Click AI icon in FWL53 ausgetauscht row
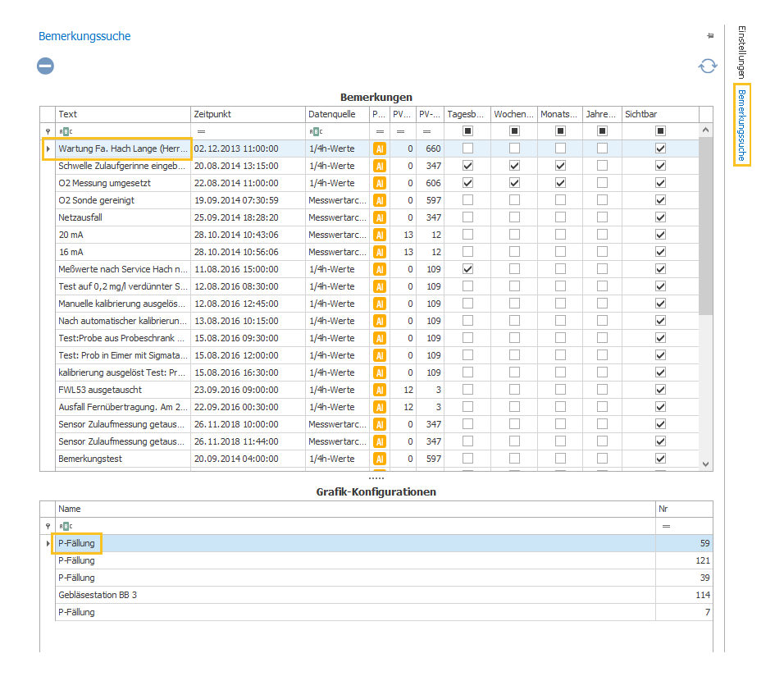Image resolution: width=784 pixels, height=690 pixels. 380,390
